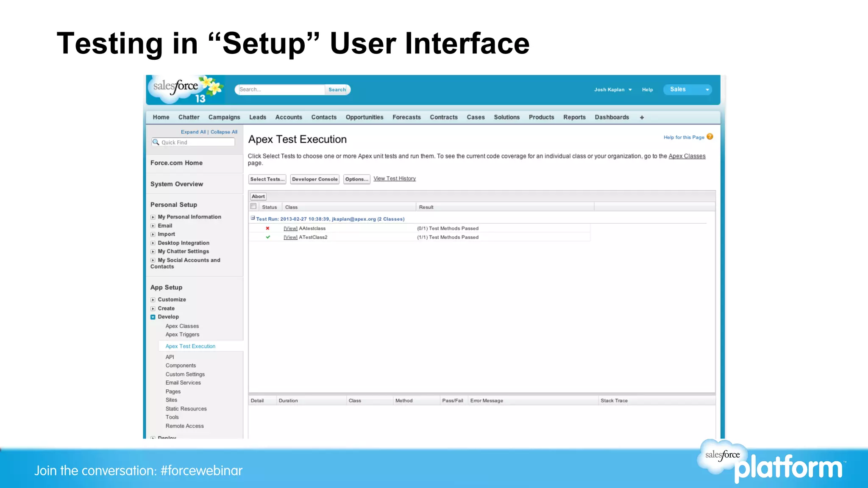The image size is (868, 488).
Task: Click the Salesforce 13 logo
Action: [186, 90]
